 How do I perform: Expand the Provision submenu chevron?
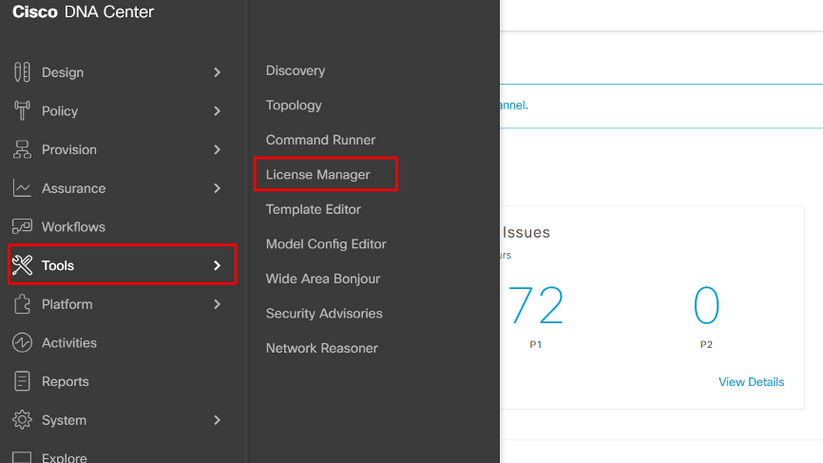(217, 150)
